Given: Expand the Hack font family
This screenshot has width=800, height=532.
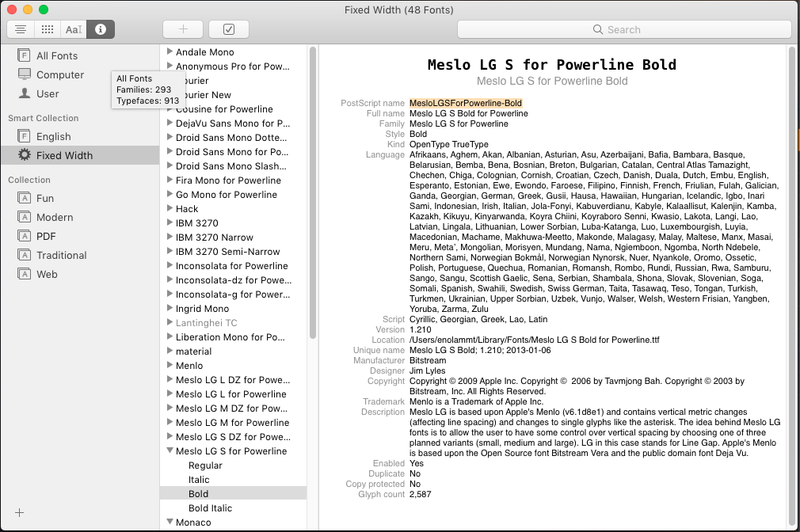Looking at the screenshot, I should pyautogui.click(x=170, y=207).
